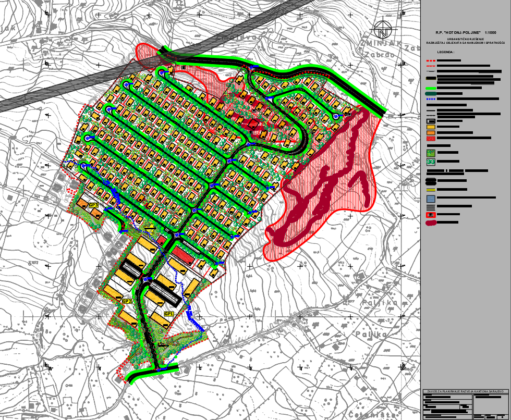Click the north arrow compass symbol
Viewport: 511px width, 420px height.
(383, 30)
